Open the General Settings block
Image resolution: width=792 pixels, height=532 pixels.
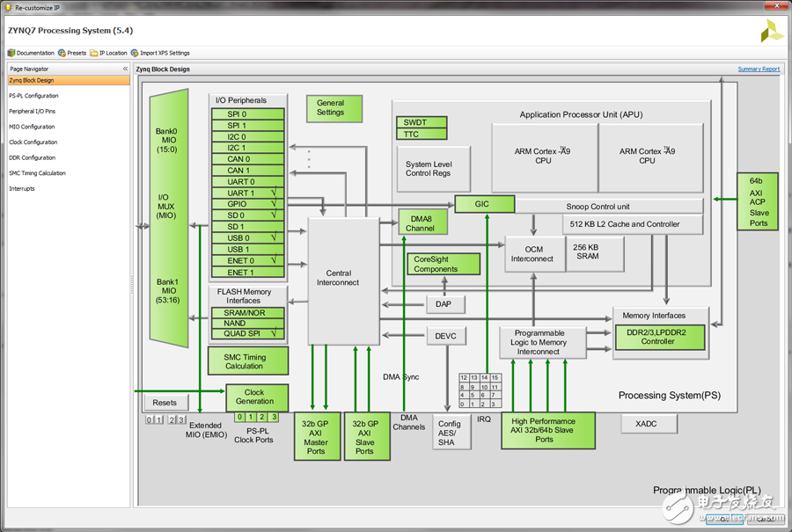point(334,108)
